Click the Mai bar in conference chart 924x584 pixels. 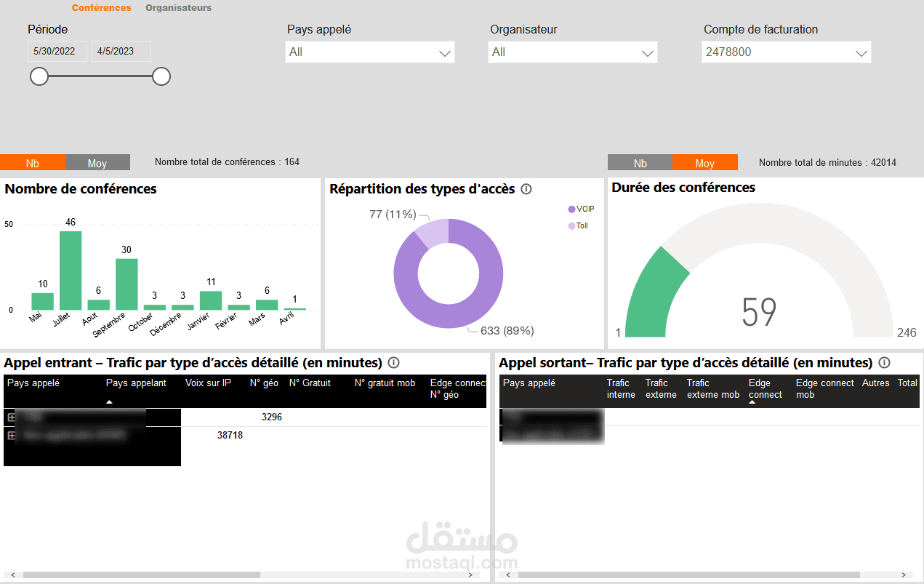point(42,302)
